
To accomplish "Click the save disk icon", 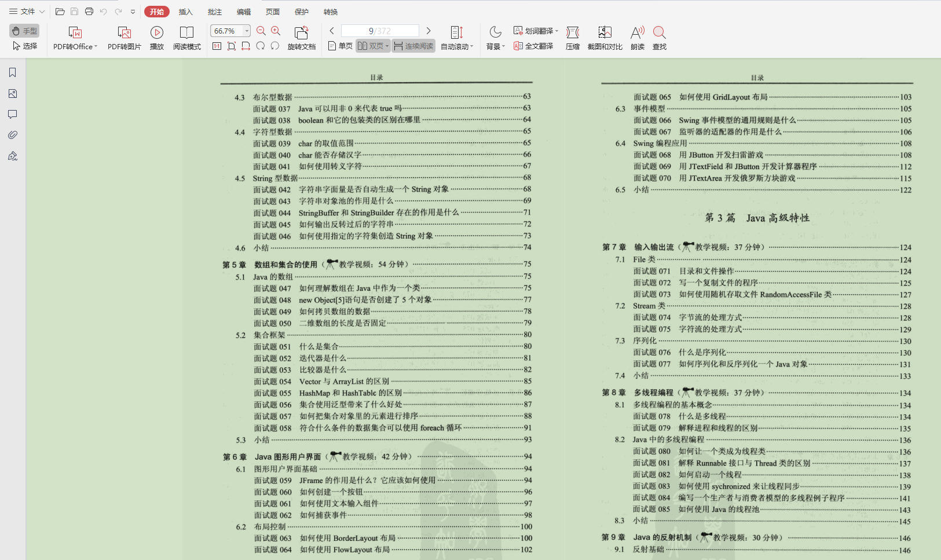I will click(74, 12).
